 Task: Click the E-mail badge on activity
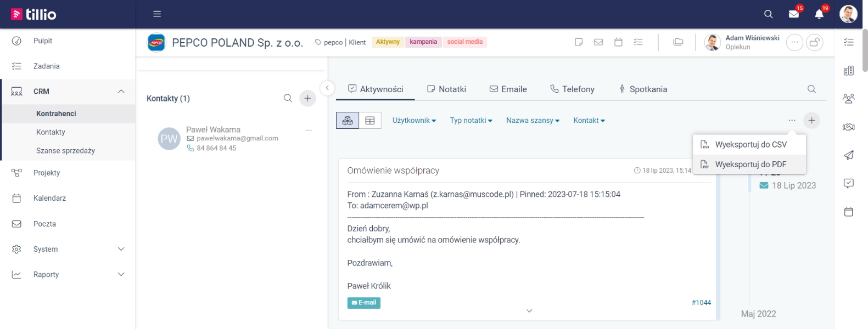tap(363, 303)
